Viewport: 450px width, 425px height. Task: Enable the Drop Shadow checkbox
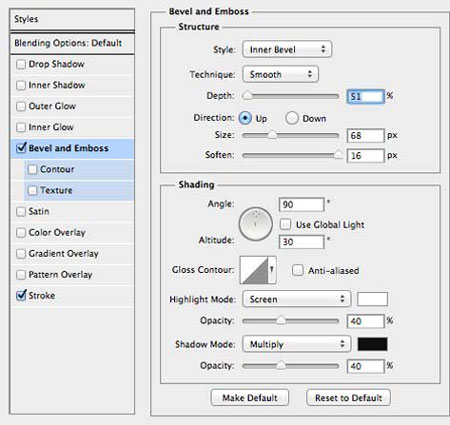[x=21, y=64]
